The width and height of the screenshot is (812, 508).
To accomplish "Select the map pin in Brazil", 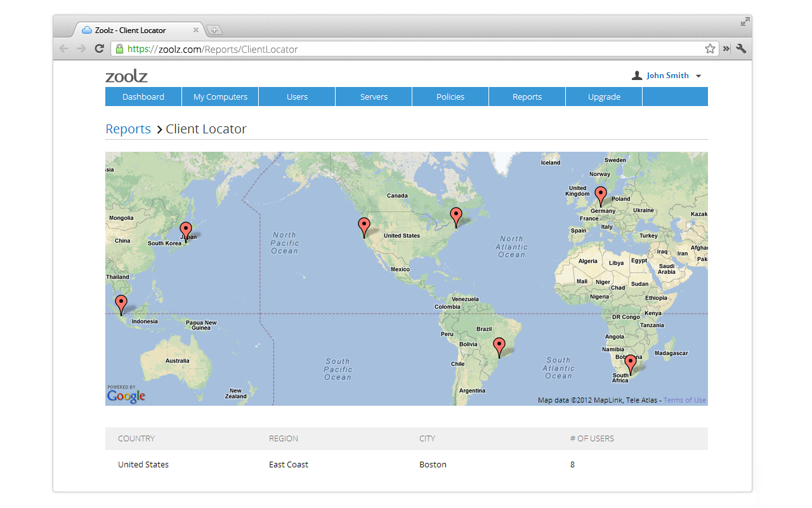I will click(499, 345).
